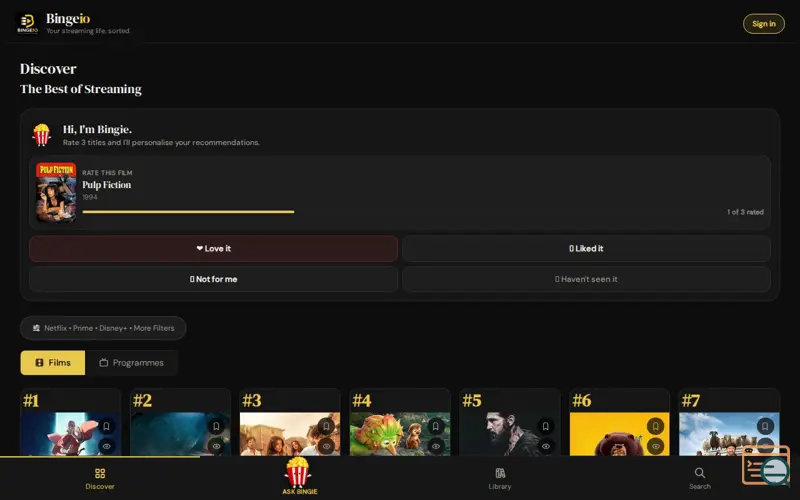Mark the #2 film as watched
This screenshot has height=500, width=800.
[x=216, y=446]
